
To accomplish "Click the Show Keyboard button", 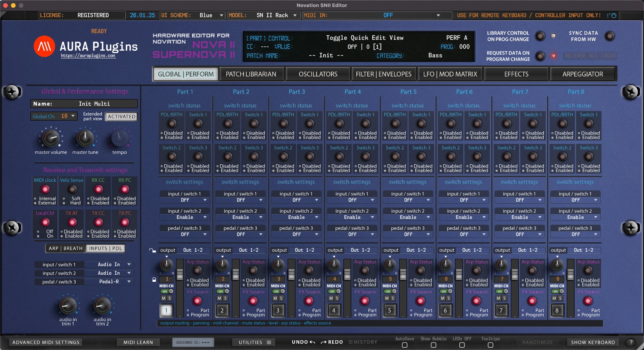I will 592,342.
